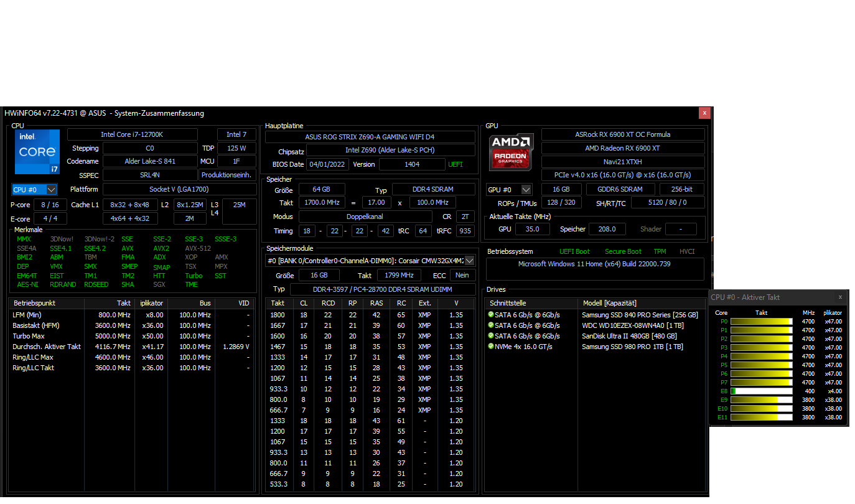The image size is (855, 504).
Task: Click the AES-NI feature flag
Action: 27,285
